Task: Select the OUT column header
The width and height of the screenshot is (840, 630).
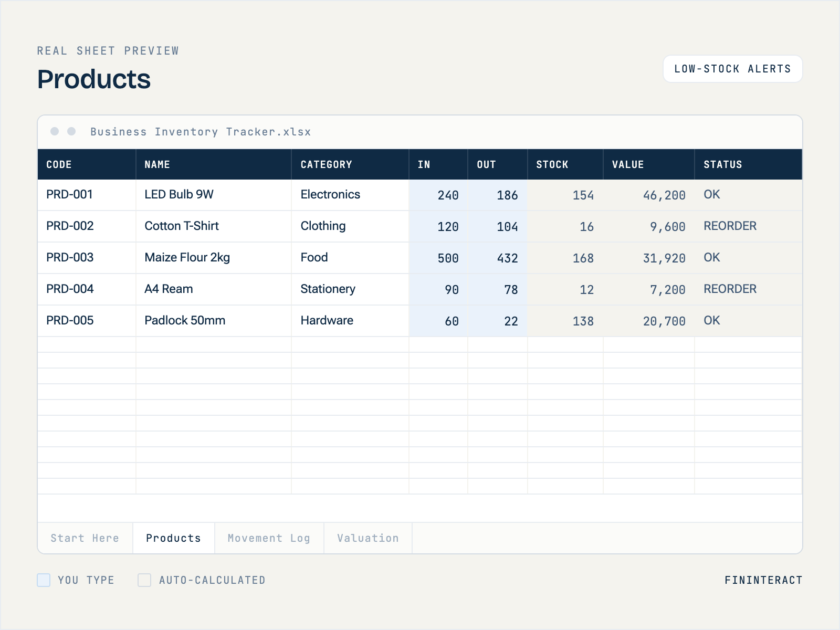Action: pyautogui.click(x=498, y=164)
